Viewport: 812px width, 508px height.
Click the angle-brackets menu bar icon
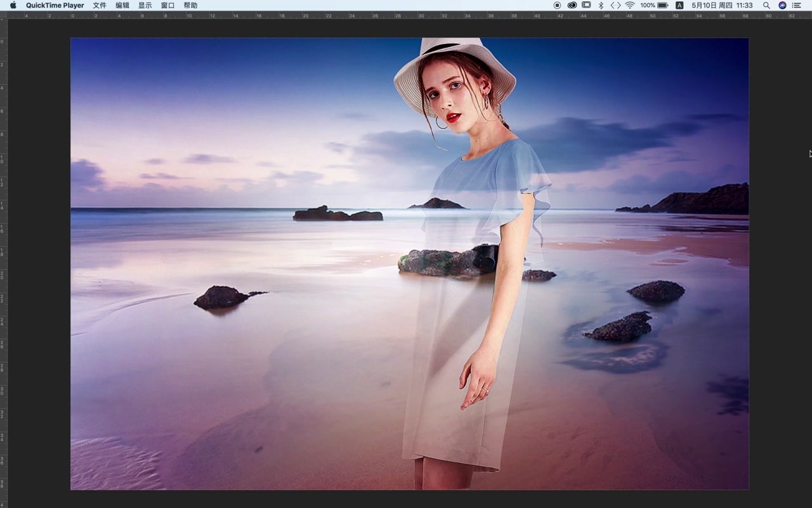(615, 5)
